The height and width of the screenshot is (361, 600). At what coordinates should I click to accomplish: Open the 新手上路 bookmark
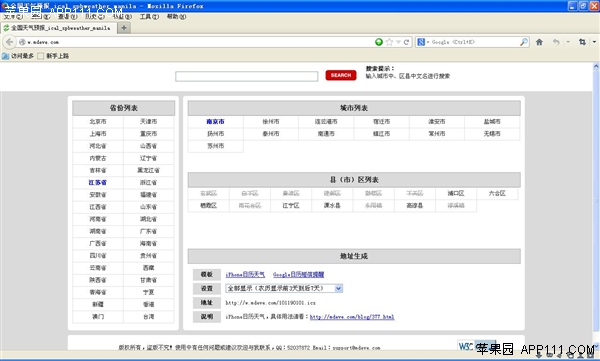[53, 56]
